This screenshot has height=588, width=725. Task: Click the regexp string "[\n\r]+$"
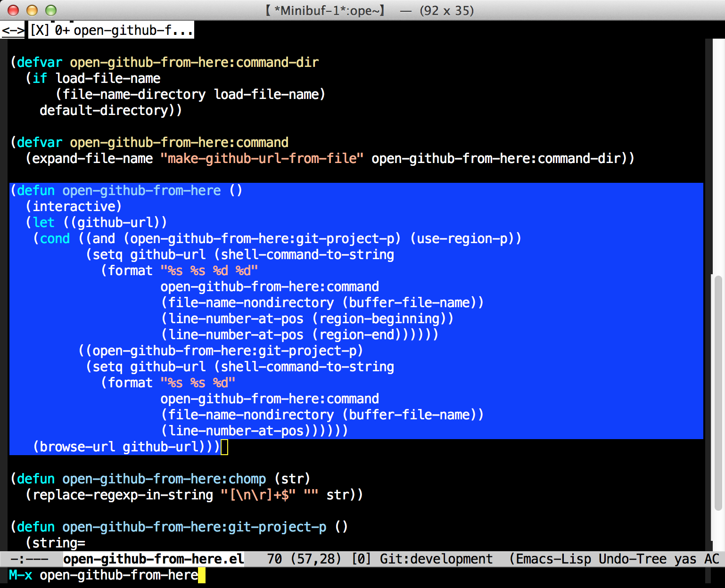pyautogui.click(x=258, y=495)
